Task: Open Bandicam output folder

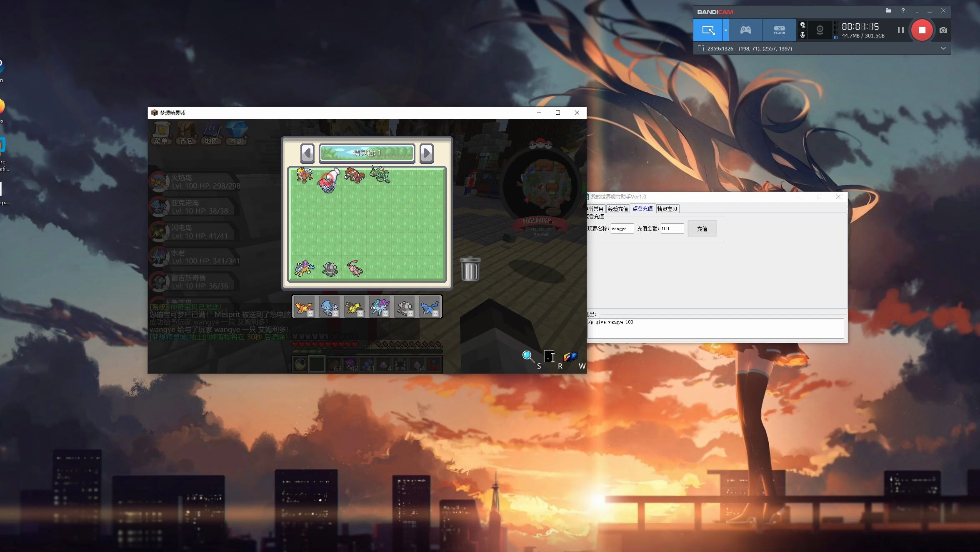Action: coord(888,11)
